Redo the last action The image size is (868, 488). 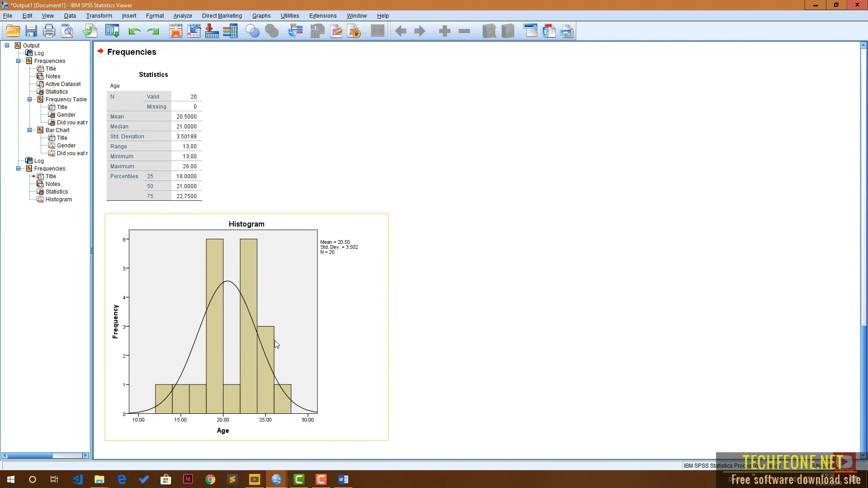153,31
